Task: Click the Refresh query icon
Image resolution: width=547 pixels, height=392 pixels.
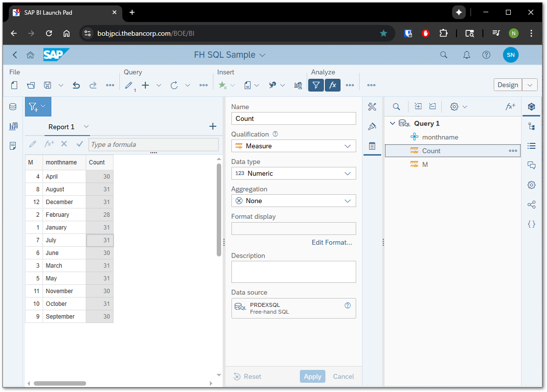Action: (174, 85)
